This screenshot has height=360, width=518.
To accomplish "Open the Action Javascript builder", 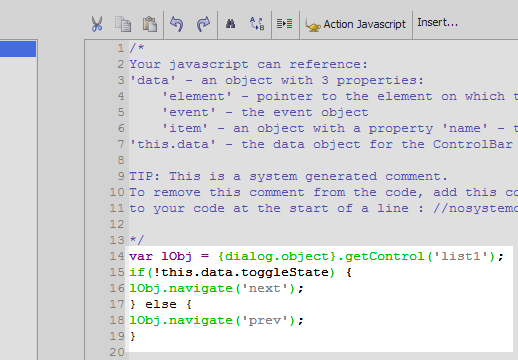I will point(355,24).
